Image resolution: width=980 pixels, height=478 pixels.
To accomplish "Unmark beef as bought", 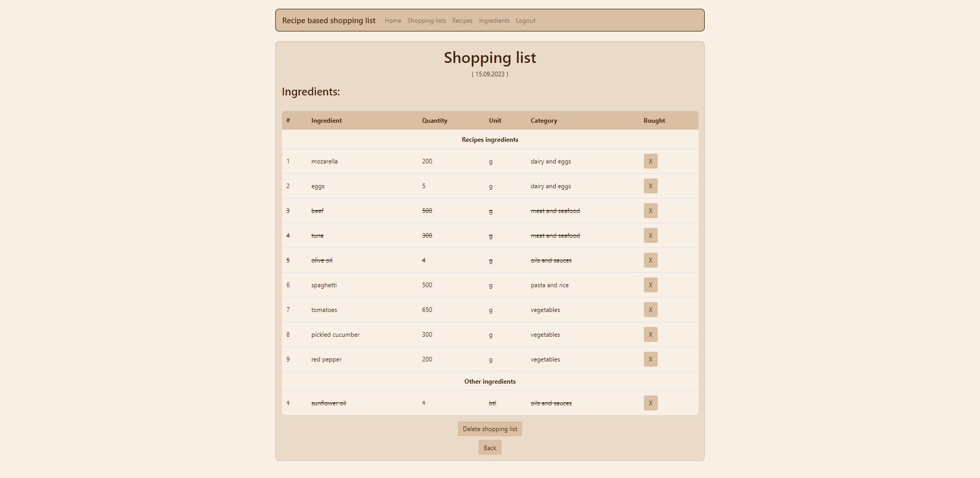I will (650, 210).
